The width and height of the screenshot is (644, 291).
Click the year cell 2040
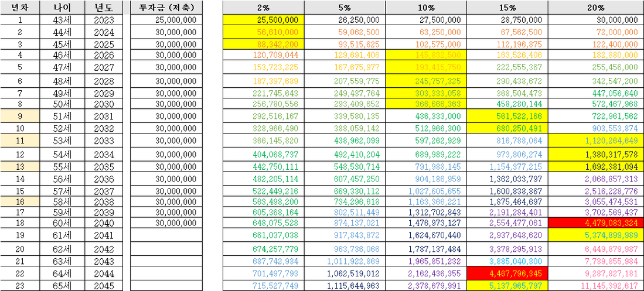coord(104,223)
